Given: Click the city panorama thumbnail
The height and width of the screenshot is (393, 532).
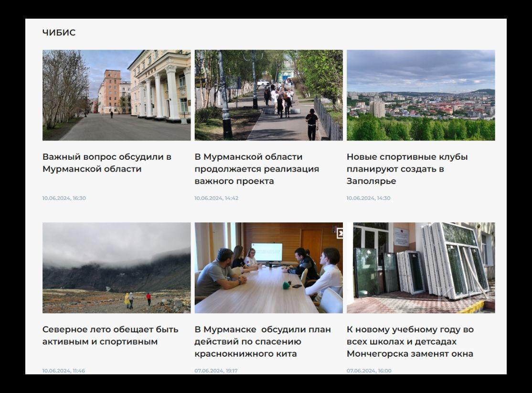Looking at the screenshot, I should (421, 95).
